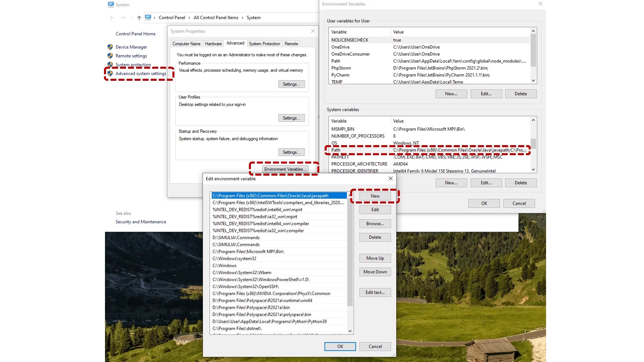The width and height of the screenshot is (644, 362).
Task: Click the Environment Variables button
Action: (285, 169)
